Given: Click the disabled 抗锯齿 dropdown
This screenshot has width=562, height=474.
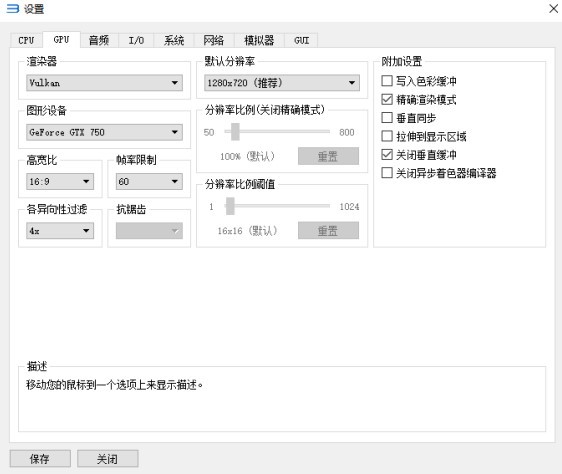Looking at the screenshot, I should [149, 231].
